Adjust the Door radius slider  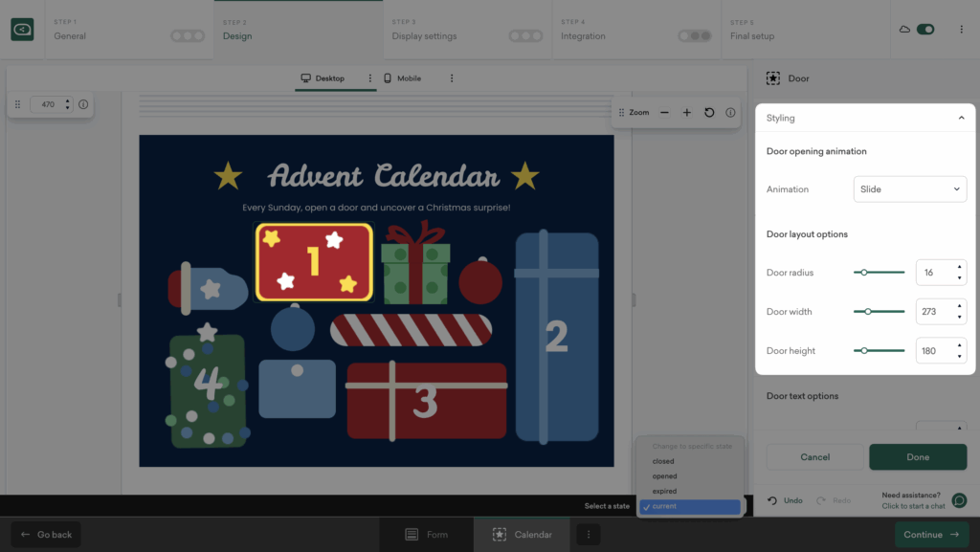pos(864,273)
